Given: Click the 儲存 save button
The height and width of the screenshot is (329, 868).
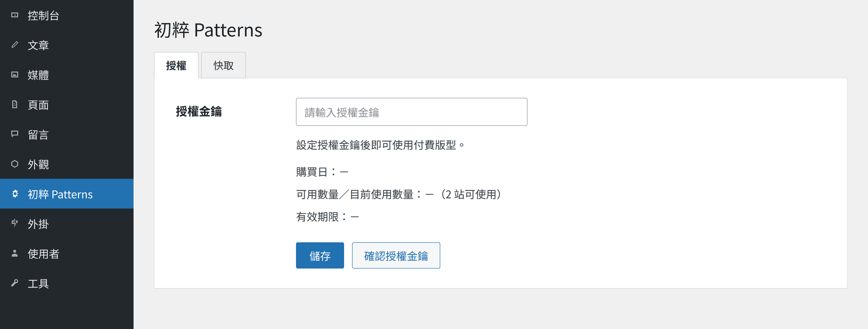Looking at the screenshot, I should pos(320,256).
